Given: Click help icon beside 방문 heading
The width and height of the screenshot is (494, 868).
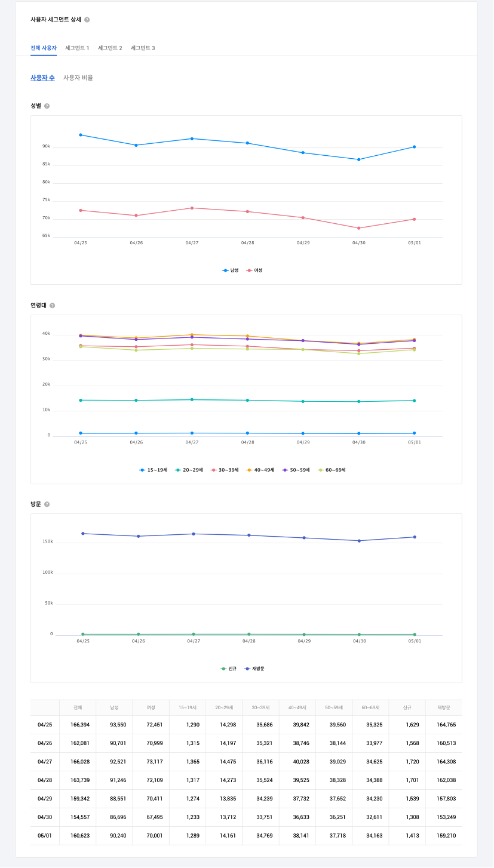Looking at the screenshot, I should 47,504.
